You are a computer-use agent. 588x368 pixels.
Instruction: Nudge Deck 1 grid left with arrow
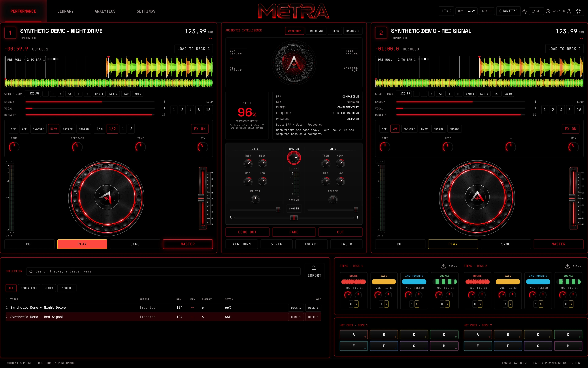point(78,94)
